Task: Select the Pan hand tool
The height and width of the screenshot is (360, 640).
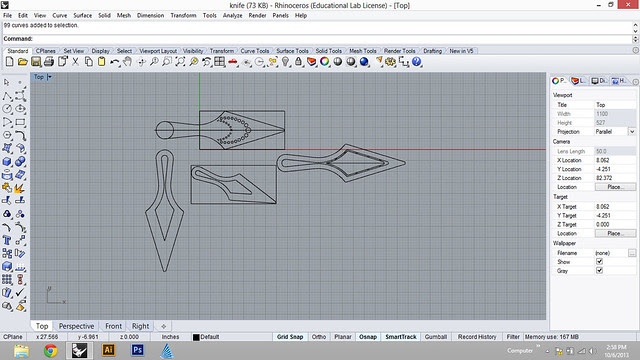Action: pos(128,62)
